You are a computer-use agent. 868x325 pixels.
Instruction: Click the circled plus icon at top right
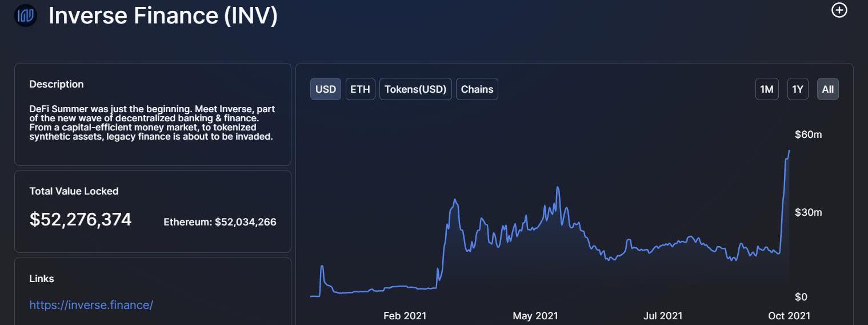[839, 10]
